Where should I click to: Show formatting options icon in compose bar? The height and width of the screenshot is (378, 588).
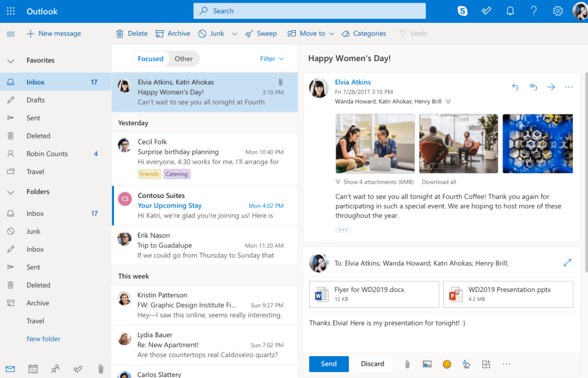(x=466, y=364)
